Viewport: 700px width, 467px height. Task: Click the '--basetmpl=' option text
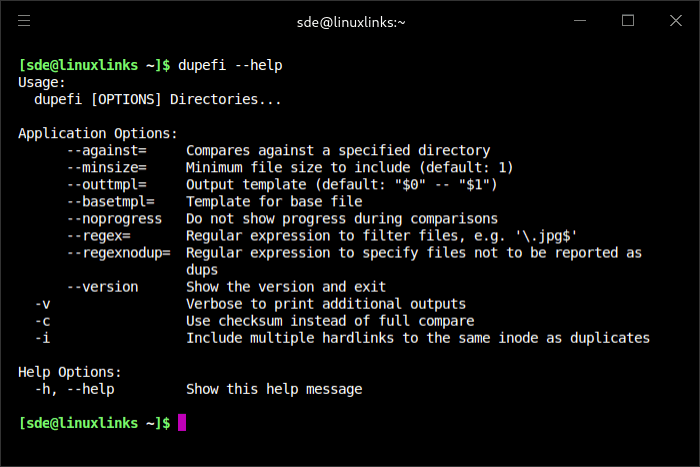[112, 201]
